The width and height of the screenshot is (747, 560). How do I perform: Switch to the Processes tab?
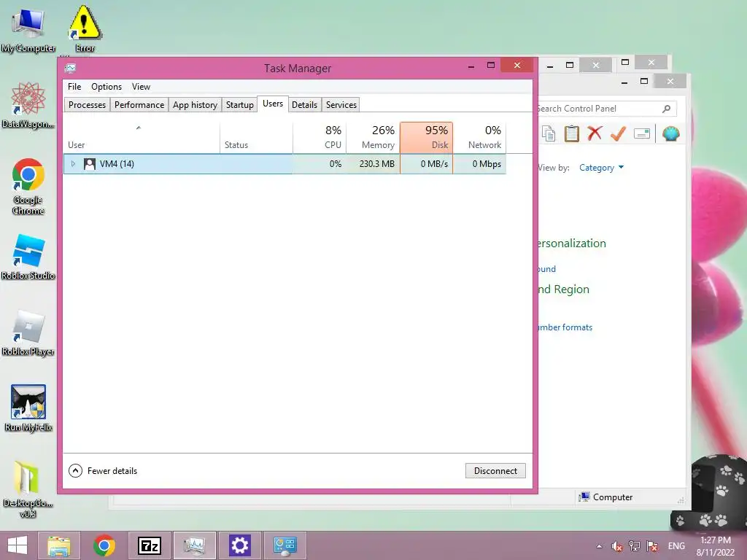[88, 105]
